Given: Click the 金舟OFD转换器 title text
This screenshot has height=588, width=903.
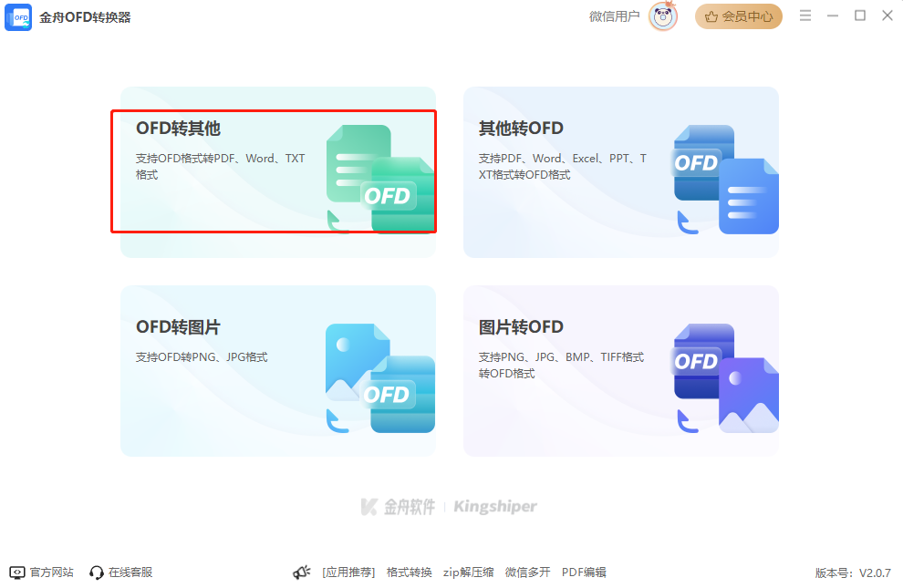Looking at the screenshot, I should 85,17.
